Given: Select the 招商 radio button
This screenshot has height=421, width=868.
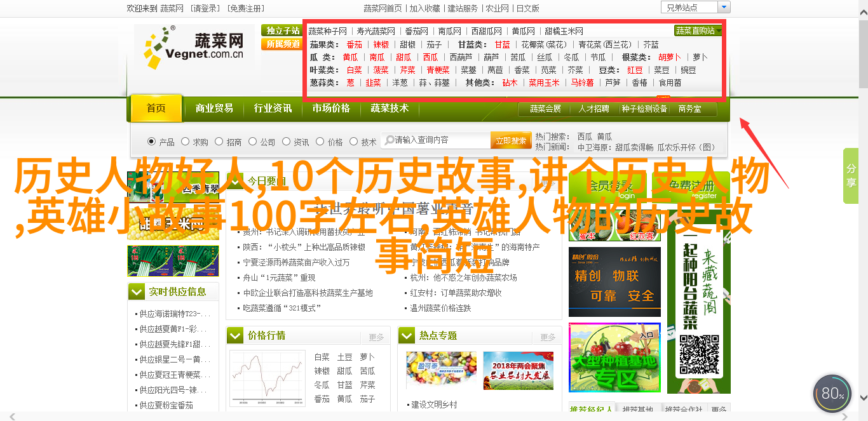Looking at the screenshot, I should pos(219,142).
